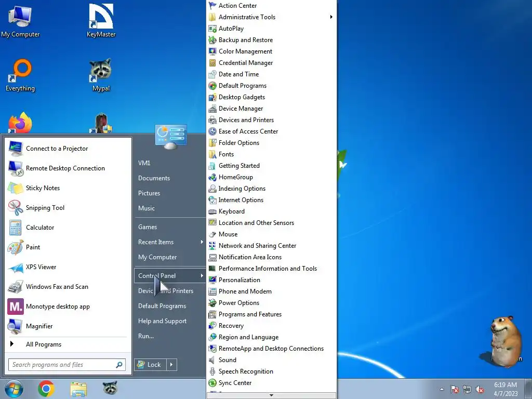Screen dimensions: 532x399
Task: Launch Magnifier from Start menu
Action: pos(68,326)
